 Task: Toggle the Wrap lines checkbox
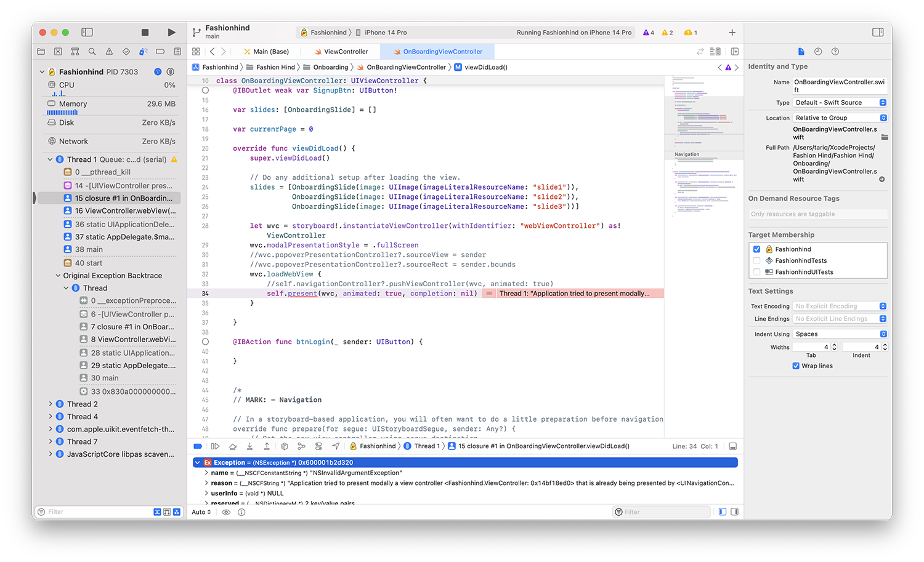(796, 366)
